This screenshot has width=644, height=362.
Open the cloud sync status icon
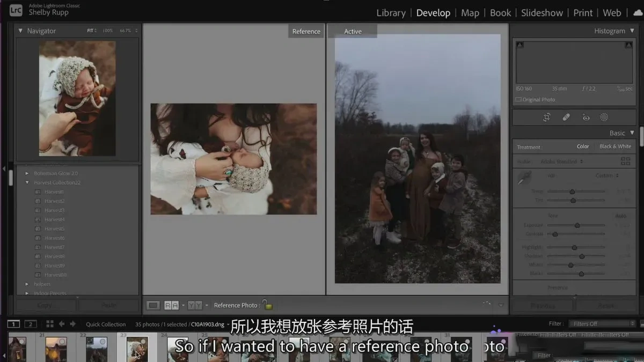[x=638, y=13]
